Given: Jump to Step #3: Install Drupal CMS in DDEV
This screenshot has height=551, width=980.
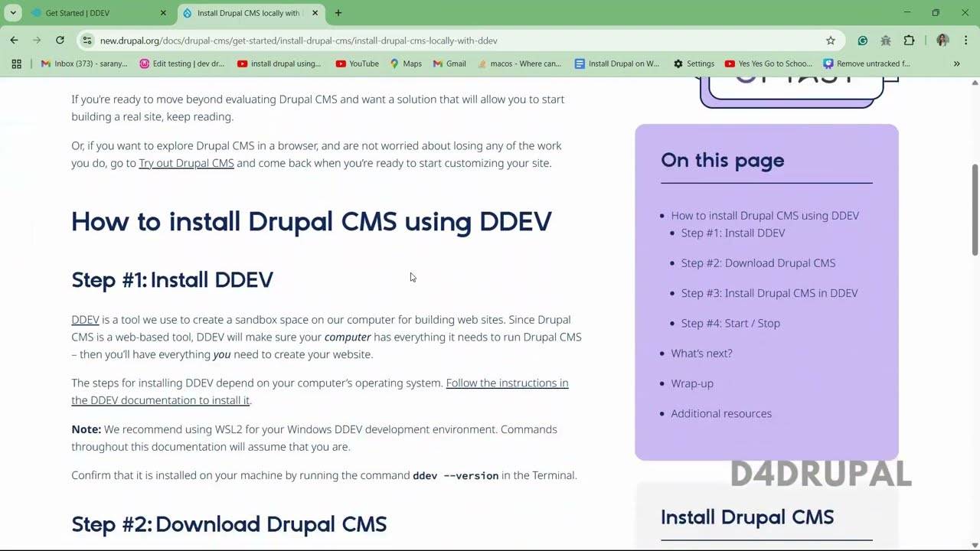Looking at the screenshot, I should tap(769, 293).
